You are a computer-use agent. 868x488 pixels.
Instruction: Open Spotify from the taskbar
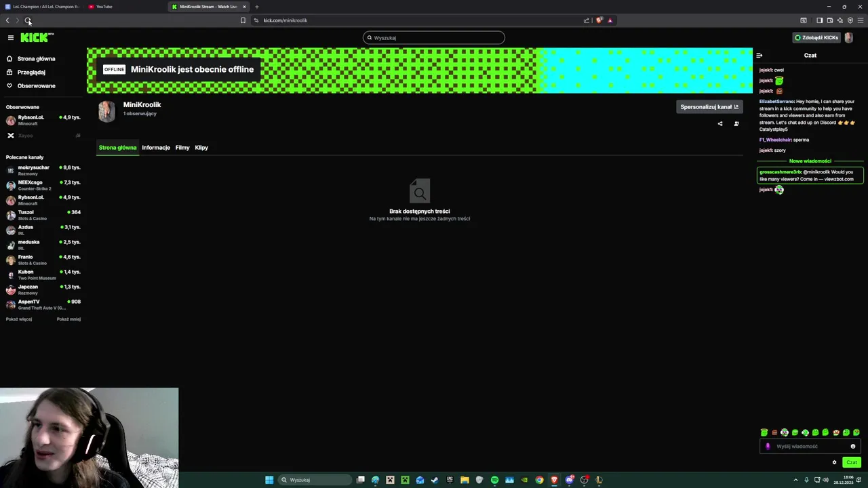coord(494,480)
